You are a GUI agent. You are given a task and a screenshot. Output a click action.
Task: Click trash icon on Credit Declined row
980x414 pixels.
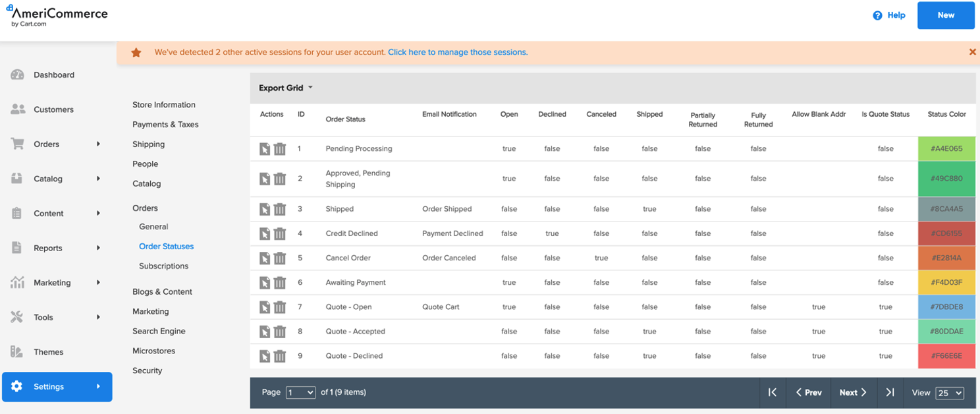point(280,233)
